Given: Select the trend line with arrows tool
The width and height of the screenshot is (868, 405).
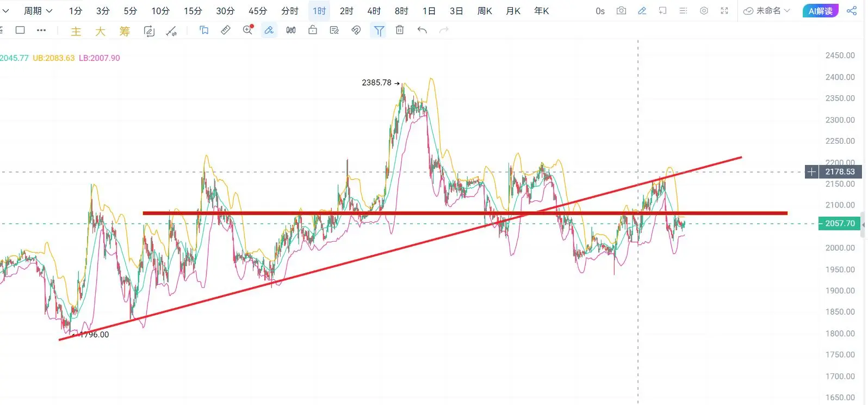Looking at the screenshot, I should click(171, 31).
